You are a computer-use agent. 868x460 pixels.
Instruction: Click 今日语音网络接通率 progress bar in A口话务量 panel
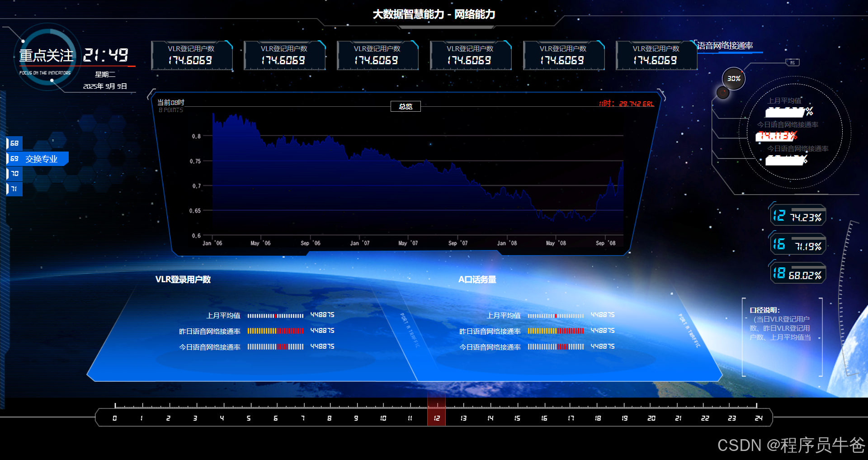click(556, 347)
